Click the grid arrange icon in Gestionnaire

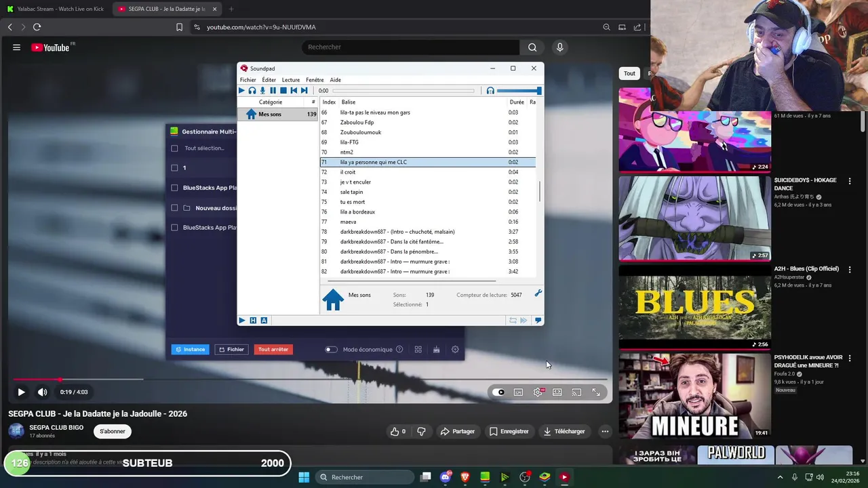click(418, 350)
